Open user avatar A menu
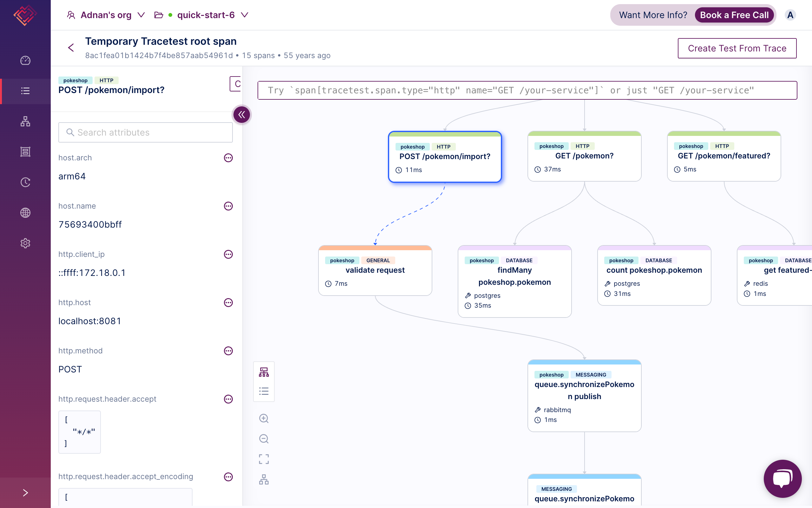The image size is (812, 508). [790, 15]
